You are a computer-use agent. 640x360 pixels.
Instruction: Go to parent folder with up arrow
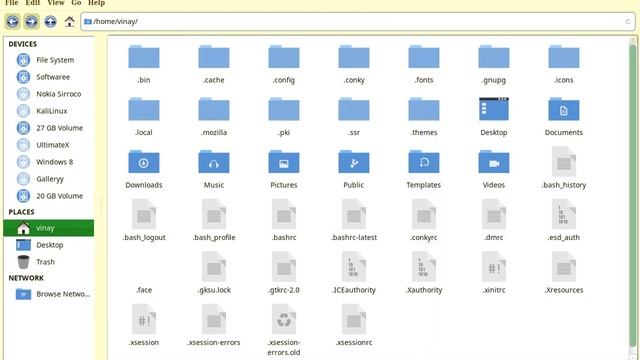[50, 21]
